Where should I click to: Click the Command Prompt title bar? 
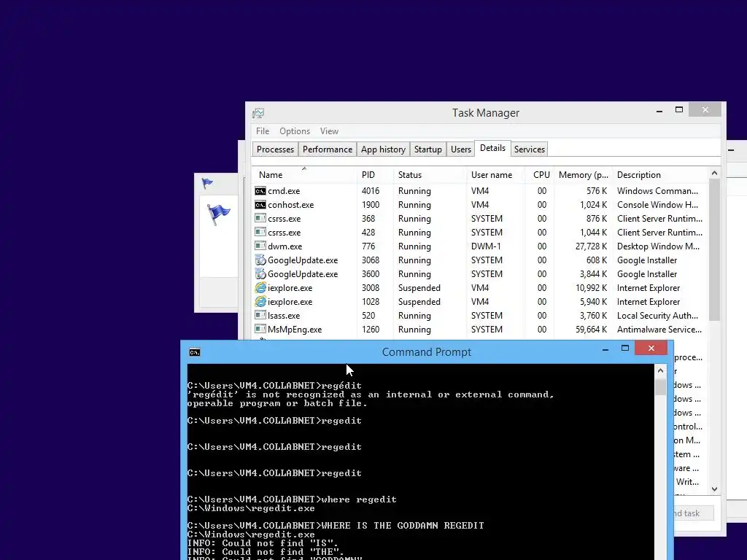tap(426, 352)
